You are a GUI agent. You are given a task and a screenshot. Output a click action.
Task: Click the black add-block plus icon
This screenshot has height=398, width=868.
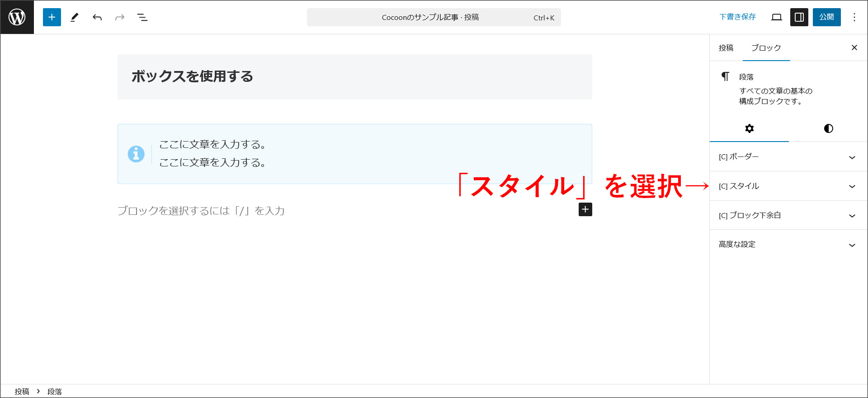pyautogui.click(x=585, y=209)
